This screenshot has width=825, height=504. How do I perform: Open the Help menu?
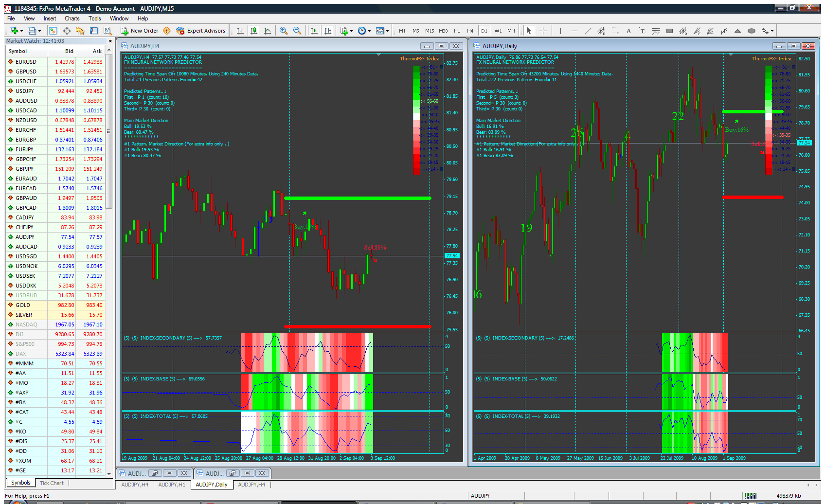point(143,18)
